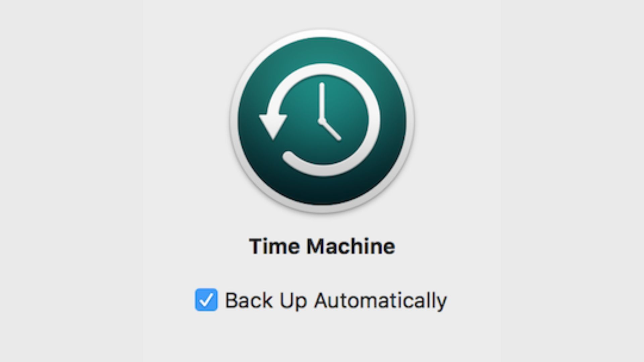The image size is (644, 362).
Task: Click the clock's short hour hand
Action: tap(331, 130)
